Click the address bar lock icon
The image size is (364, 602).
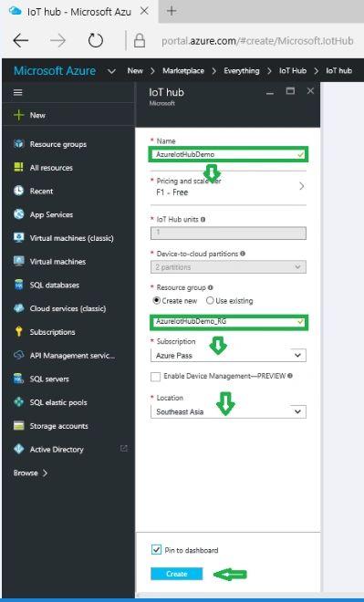coord(140,40)
